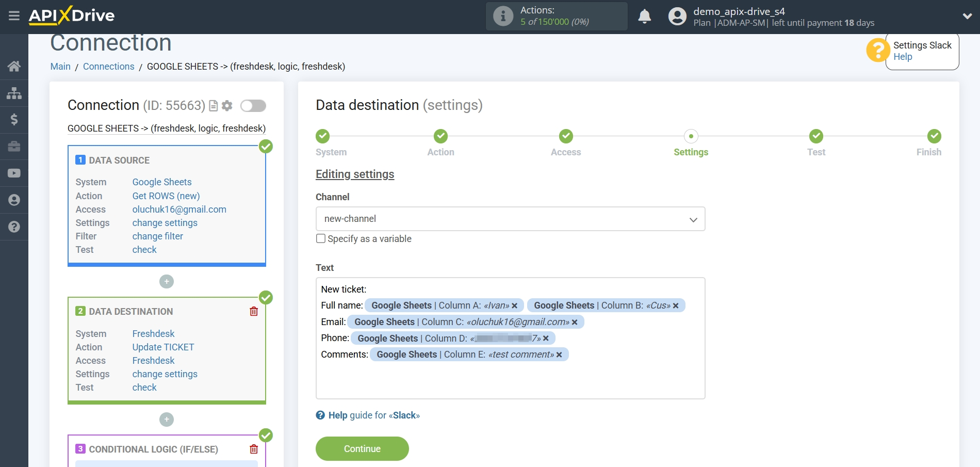980x467 pixels.
Task: Click the user avatar icon
Action: [x=677, y=17]
